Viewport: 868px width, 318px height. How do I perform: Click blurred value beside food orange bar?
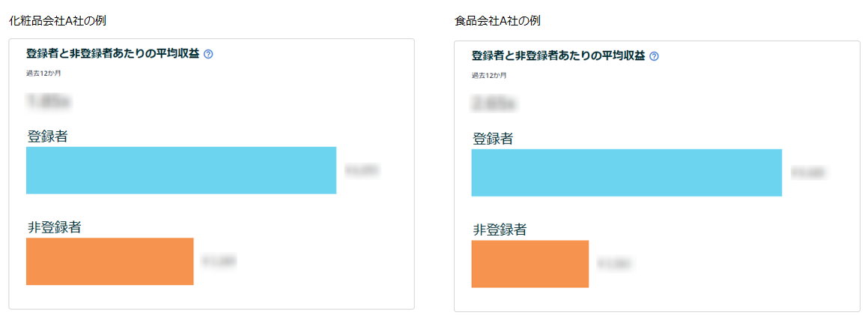(615, 264)
